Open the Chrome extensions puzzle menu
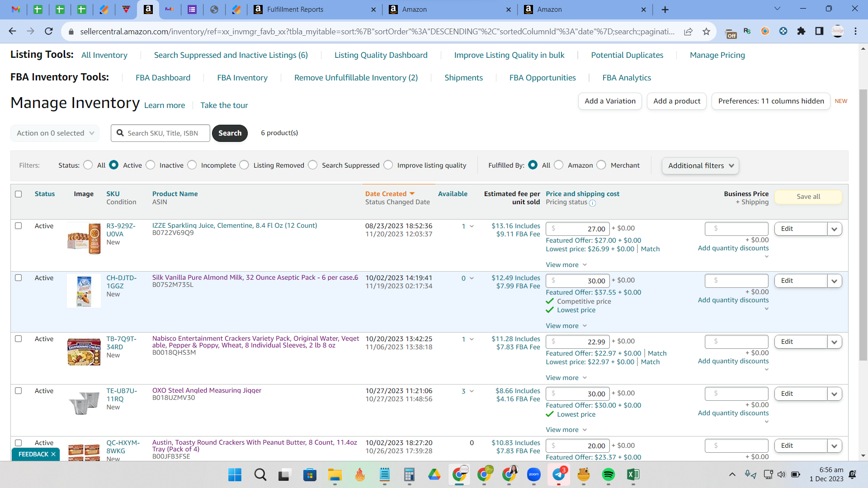This screenshot has width=868, height=488. [802, 31]
